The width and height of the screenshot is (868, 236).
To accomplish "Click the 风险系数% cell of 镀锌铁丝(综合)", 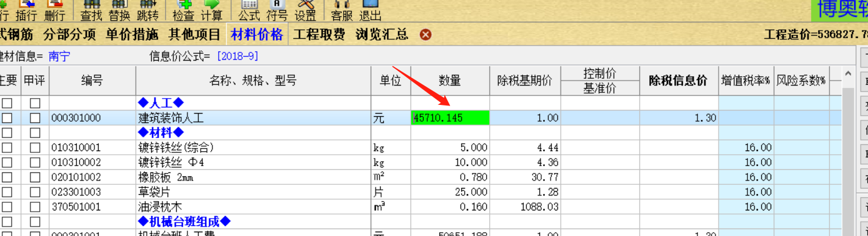I will click(x=801, y=148).
